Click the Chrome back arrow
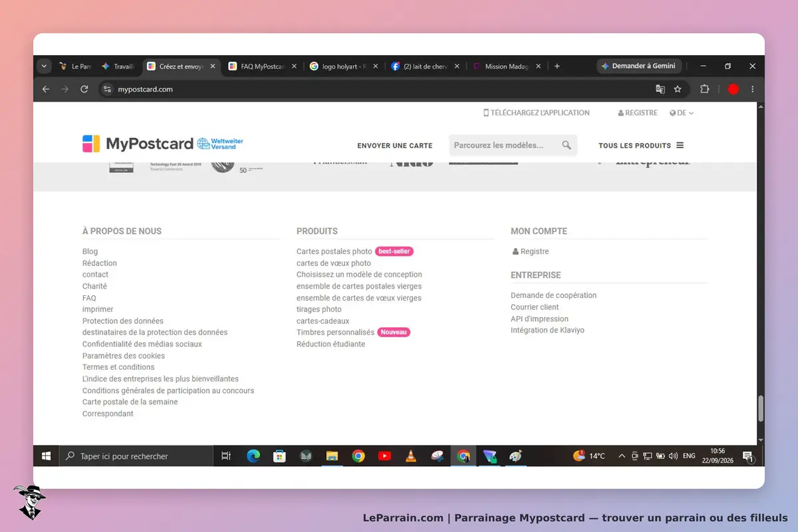This screenshot has width=798, height=532. [x=46, y=89]
